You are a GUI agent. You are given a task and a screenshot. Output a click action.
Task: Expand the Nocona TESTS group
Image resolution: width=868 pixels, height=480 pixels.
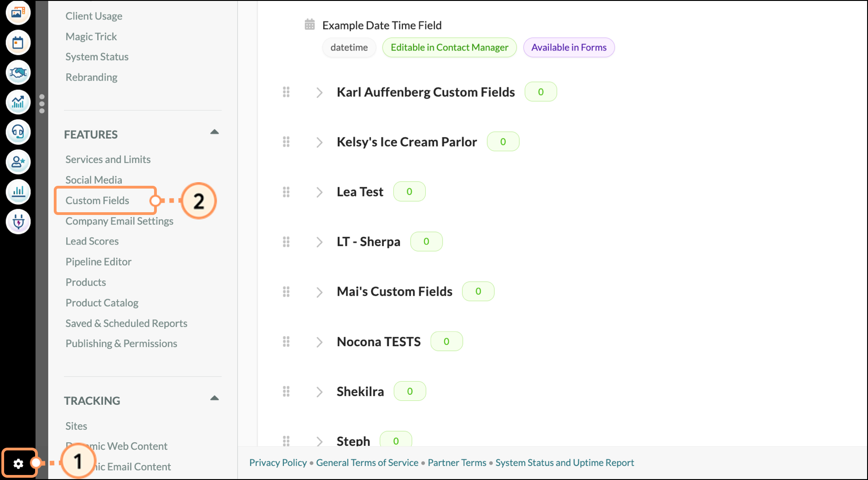tap(320, 342)
